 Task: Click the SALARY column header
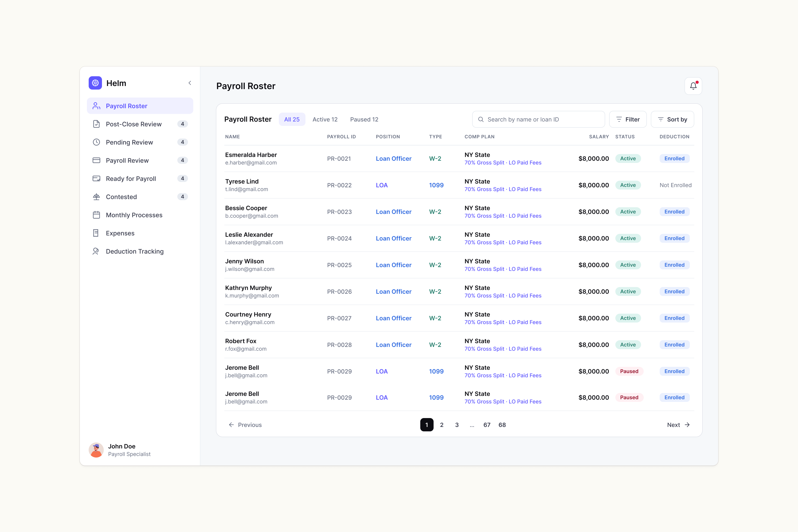pyautogui.click(x=599, y=137)
